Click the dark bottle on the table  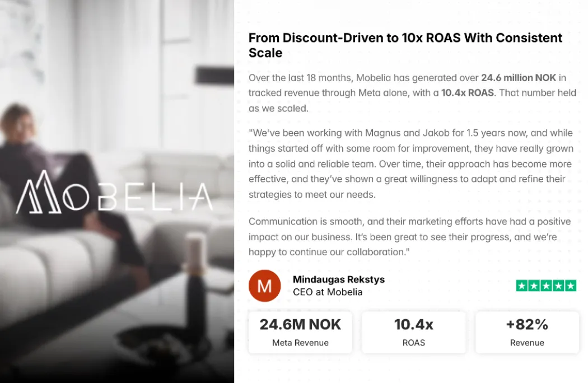pyautogui.click(x=194, y=285)
